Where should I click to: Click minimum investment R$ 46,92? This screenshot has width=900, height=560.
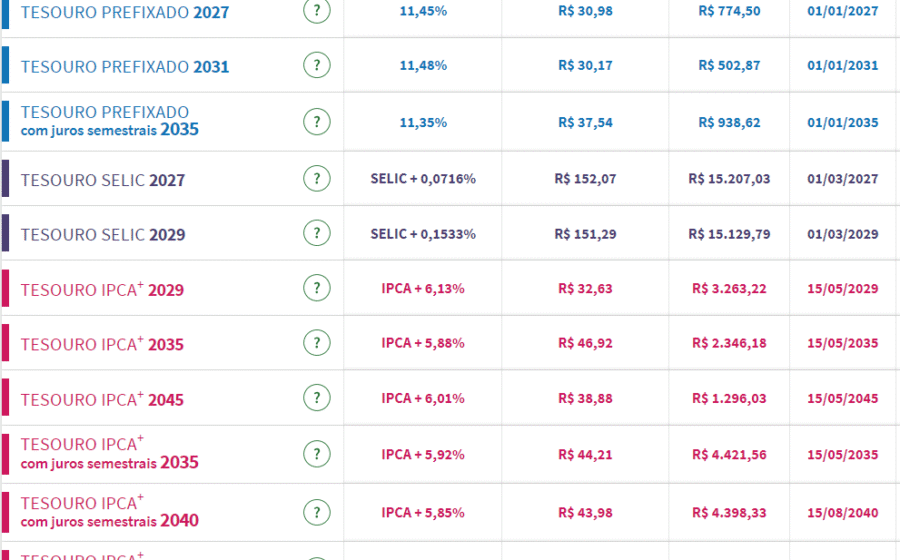coord(585,343)
